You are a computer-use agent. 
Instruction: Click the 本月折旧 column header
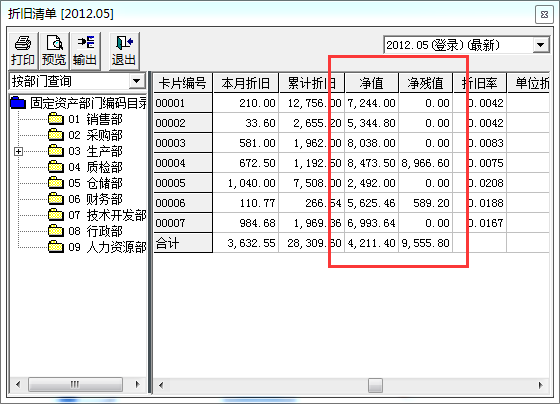click(x=246, y=83)
